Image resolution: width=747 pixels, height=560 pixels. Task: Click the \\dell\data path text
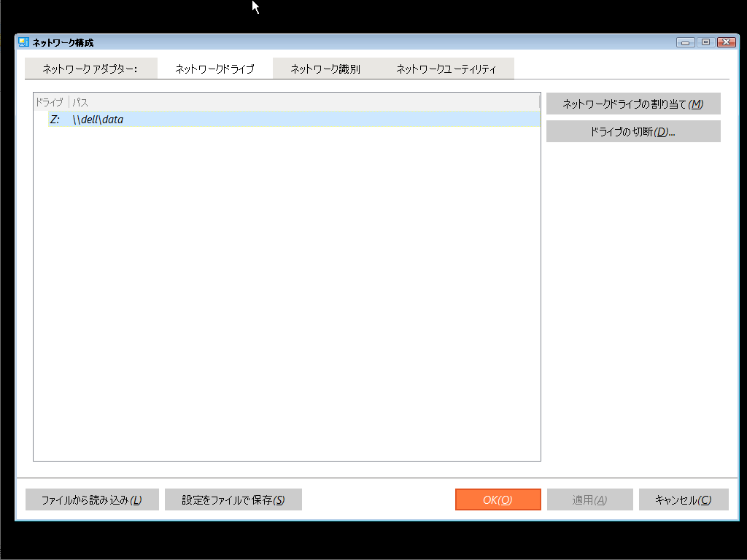coord(98,119)
